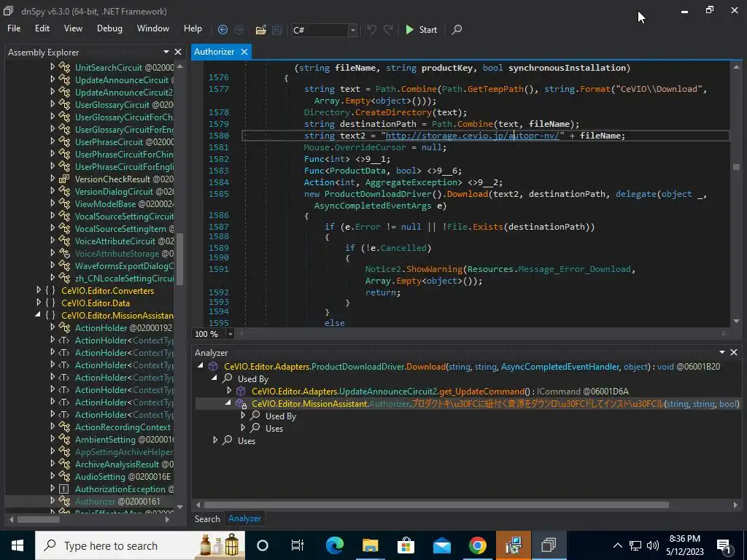
Task: Collapse the top Used By analyzer node
Action: pos(214,378)
